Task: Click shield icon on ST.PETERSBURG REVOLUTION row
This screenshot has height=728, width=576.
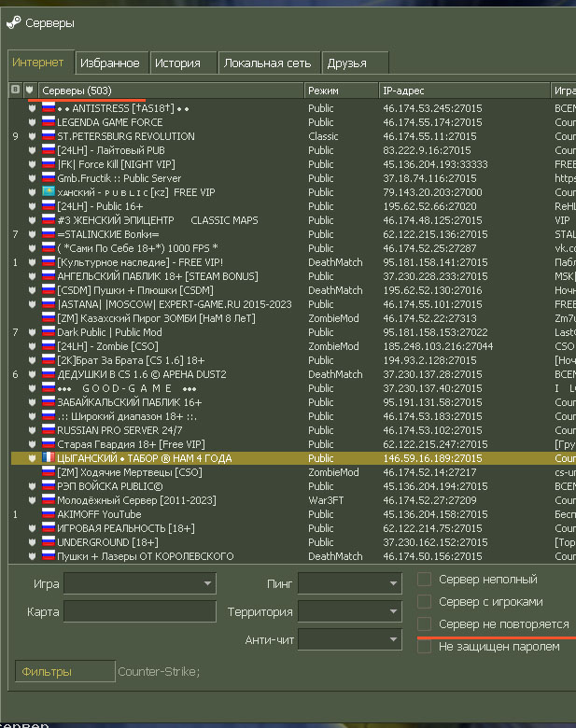Action: [x=32, y=136]
